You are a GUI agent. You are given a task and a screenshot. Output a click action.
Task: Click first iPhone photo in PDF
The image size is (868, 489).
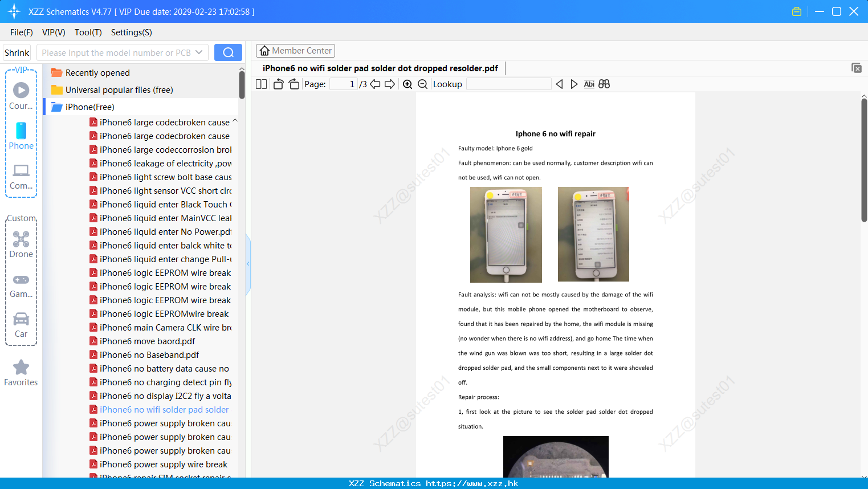point(506,235)
